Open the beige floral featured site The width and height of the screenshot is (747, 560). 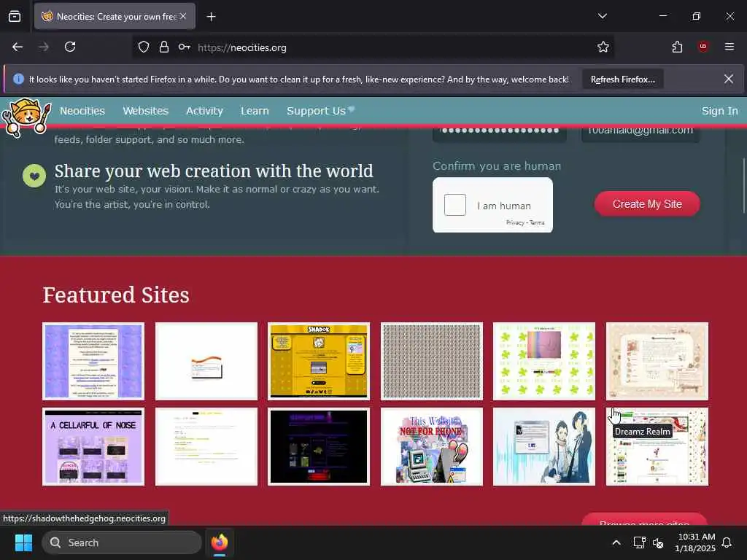point(657,361)
